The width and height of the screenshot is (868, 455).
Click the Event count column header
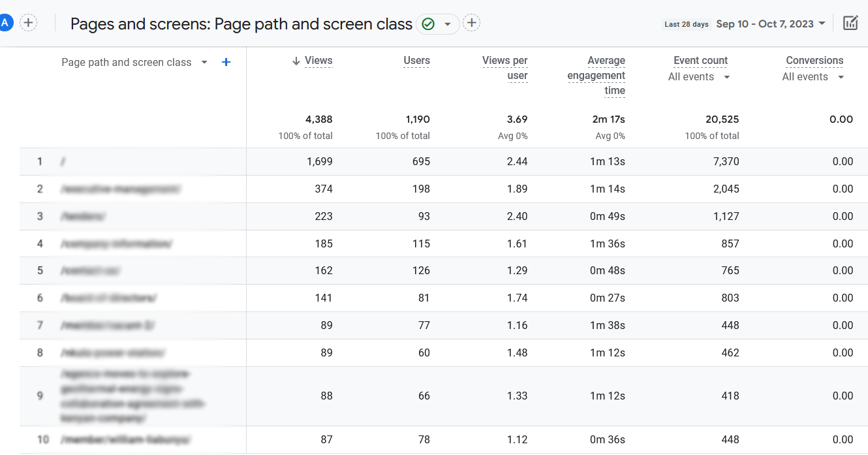pyautogui.click(x=700, y=61)
